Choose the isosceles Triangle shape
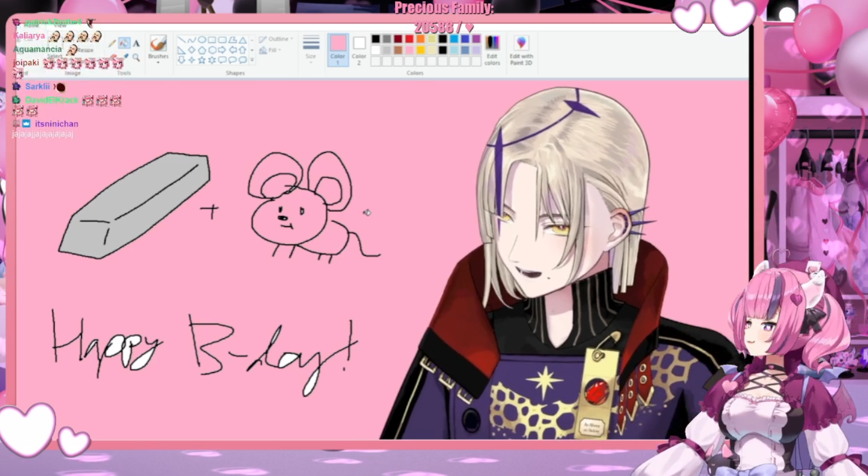Viewport: 868px width, 476px height. (242, 40)
